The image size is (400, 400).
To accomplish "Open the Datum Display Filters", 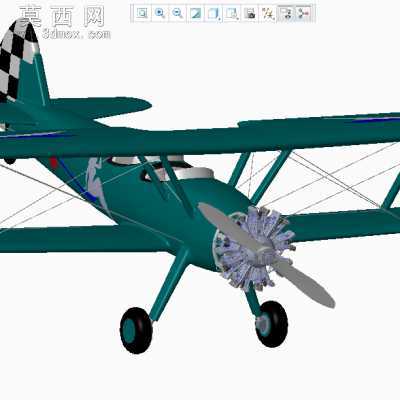I will tap(268, 14).
